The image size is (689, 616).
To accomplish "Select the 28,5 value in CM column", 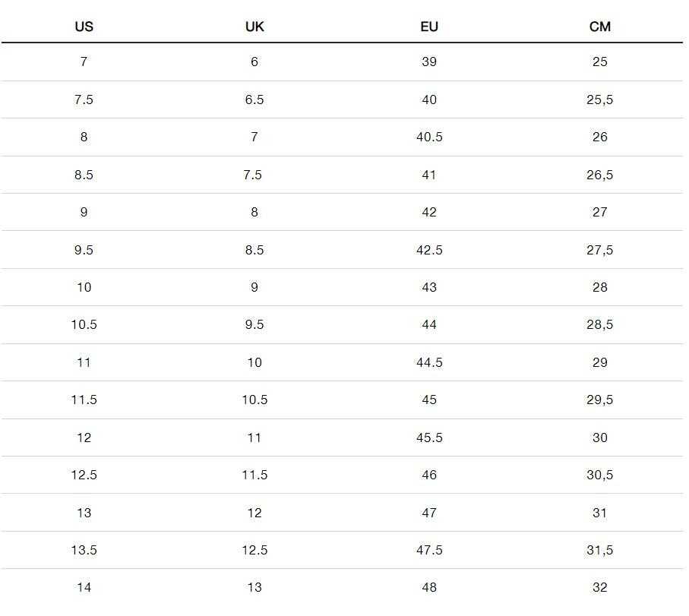I will 600,324.
